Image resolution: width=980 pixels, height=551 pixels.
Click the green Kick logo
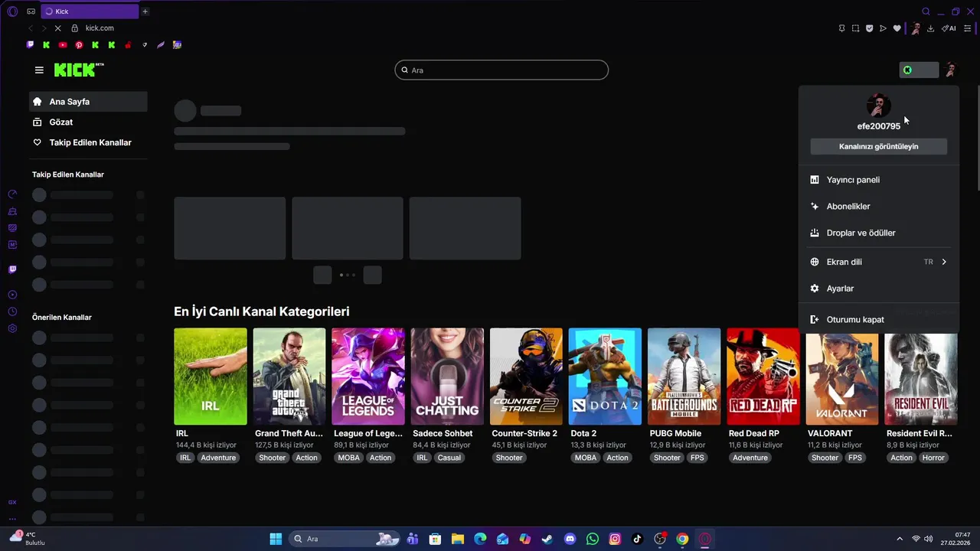point(79,70)
